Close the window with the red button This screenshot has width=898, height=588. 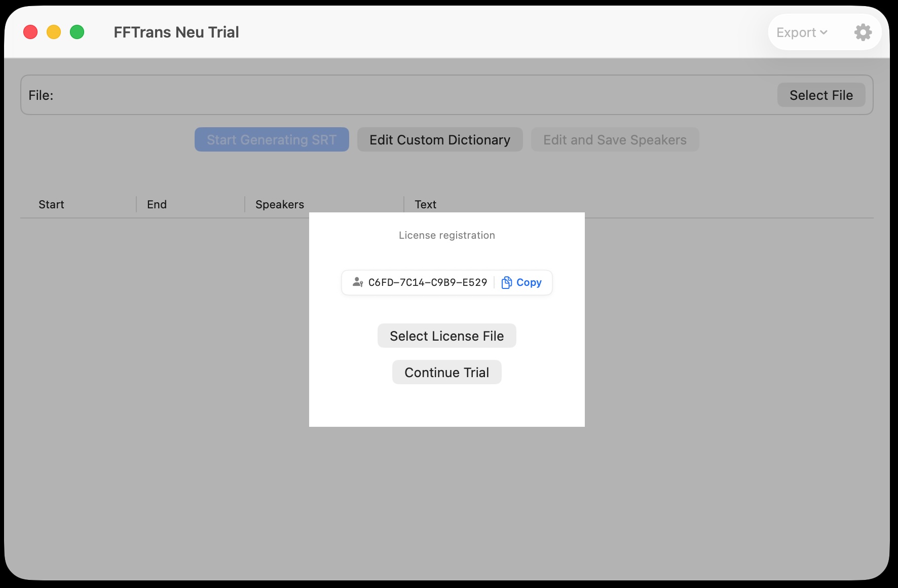[x=30, y=32]
